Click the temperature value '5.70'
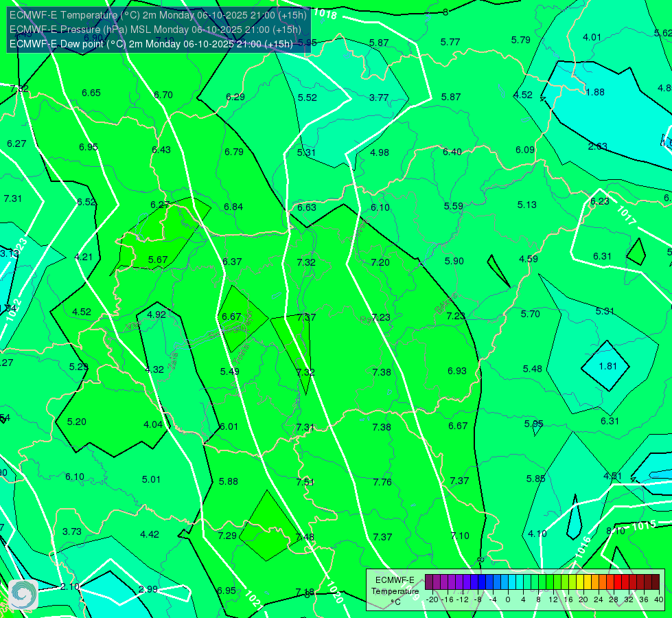 pyautogui.click(x=530, y=314)
